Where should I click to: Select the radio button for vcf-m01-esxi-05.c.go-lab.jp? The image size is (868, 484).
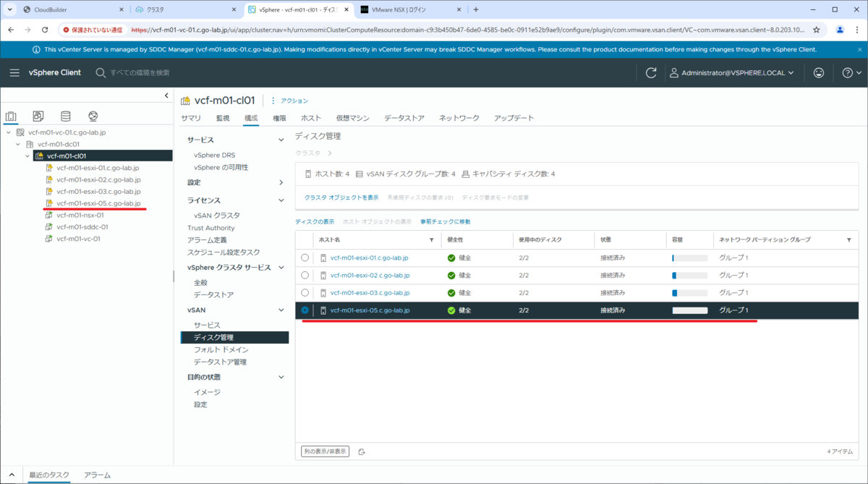pyautogui.click(x=305, y=310)
